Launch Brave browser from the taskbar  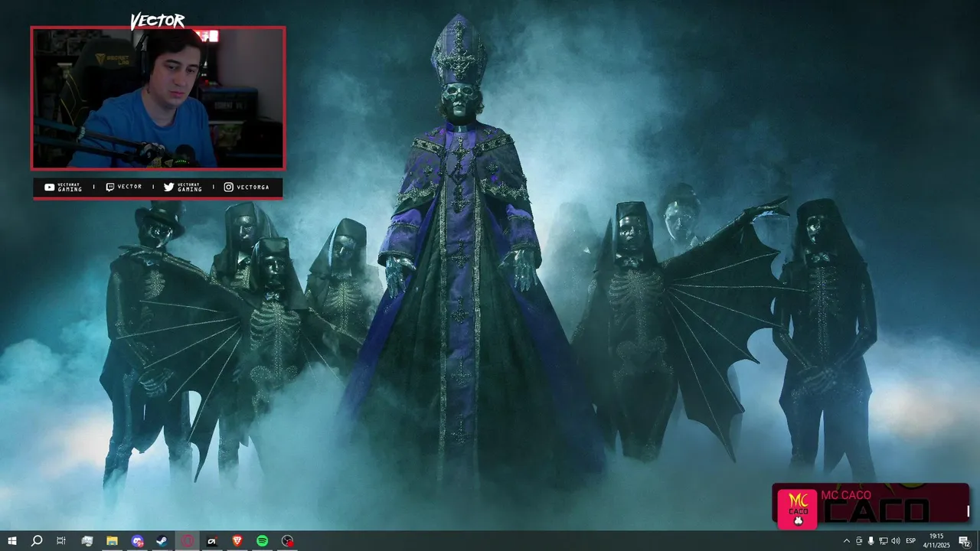[237, 541]
